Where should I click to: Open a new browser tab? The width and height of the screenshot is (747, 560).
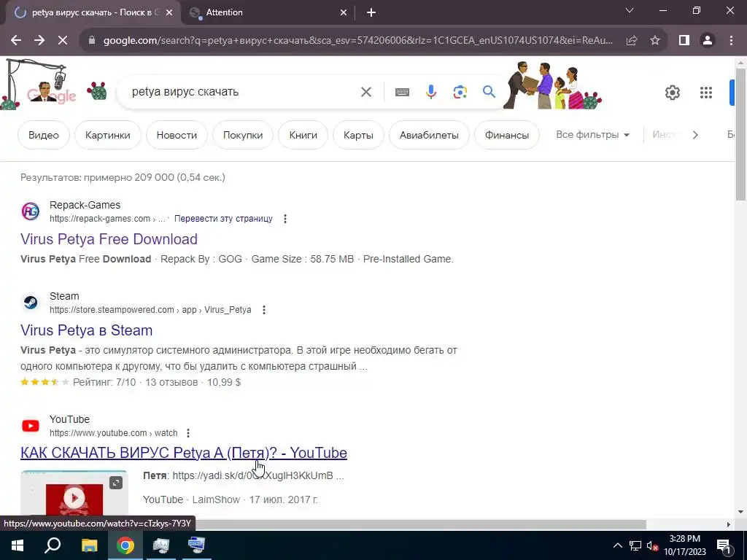pyautogui.click(x=371, y=13)
